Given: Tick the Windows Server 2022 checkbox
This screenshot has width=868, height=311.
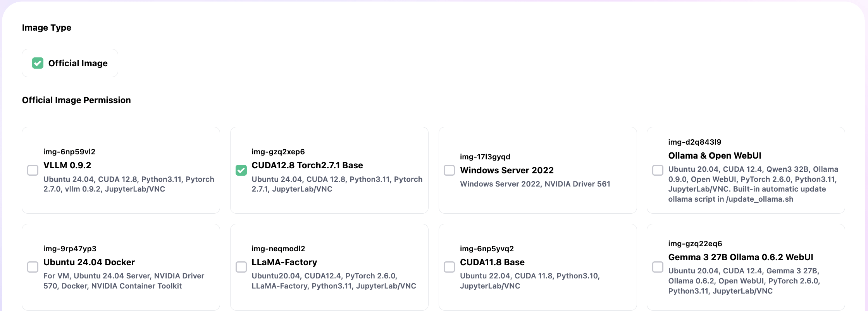Looking at the screenshot, I should [x=449, y=170].
